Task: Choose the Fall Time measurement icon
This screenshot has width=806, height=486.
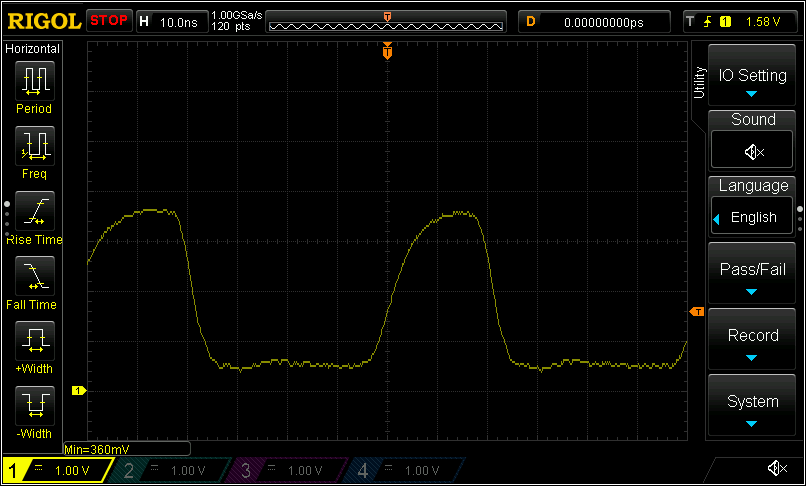Action: [x=36, y=276]
